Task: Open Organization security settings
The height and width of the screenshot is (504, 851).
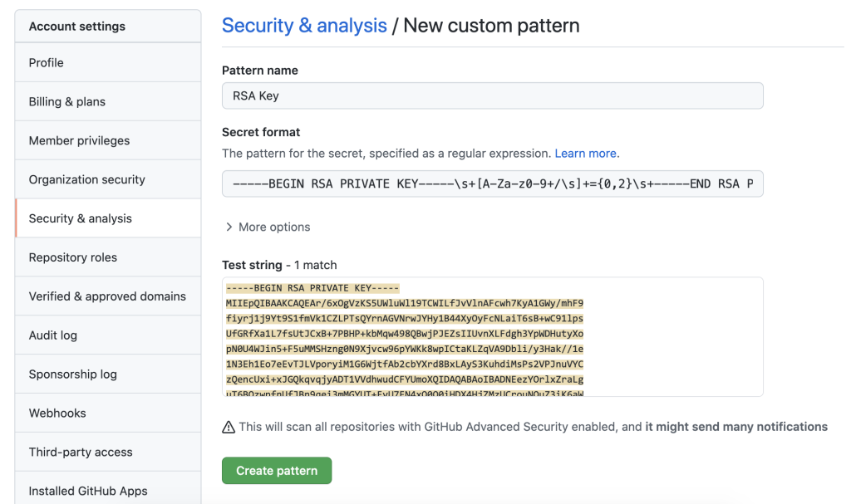Action: click(x=87, y=179)
